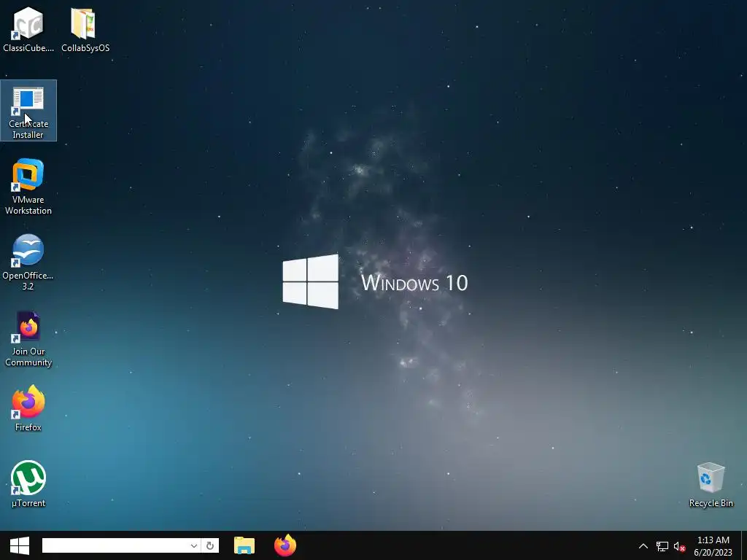
Task: Select the Firefox desktop shortcut
Action: [28, 408]
